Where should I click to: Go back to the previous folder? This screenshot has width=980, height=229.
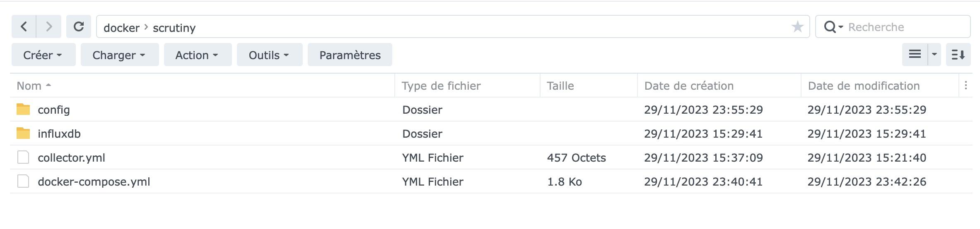(x=24, y=27)
